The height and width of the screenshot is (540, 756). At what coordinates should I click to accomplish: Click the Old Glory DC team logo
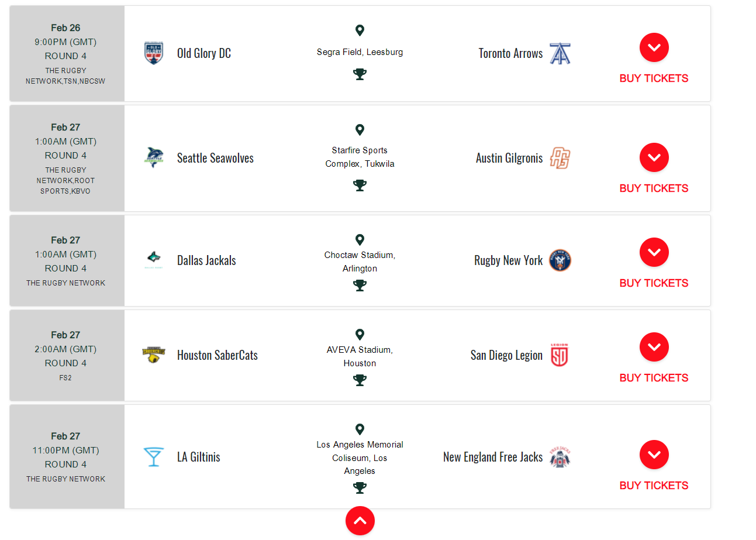coord(154,53)
